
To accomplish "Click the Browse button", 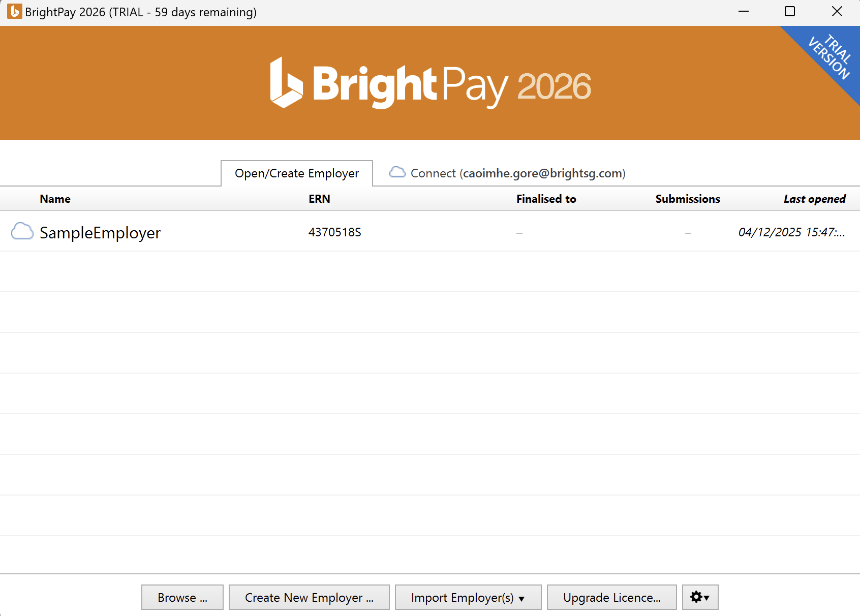I will [182, 597].
